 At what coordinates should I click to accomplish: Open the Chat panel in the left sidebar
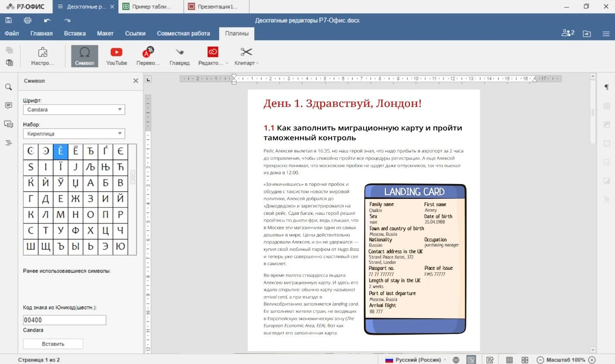click(9, 124)
